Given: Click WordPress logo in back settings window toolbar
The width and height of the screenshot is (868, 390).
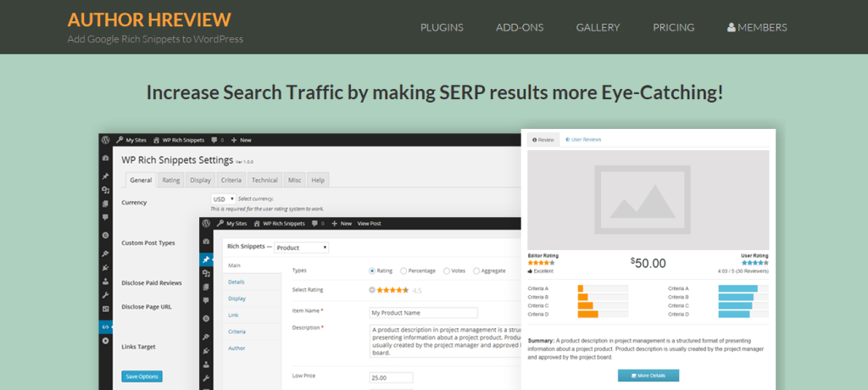Looking at the screenshot, I should click(x=106, y=140).
